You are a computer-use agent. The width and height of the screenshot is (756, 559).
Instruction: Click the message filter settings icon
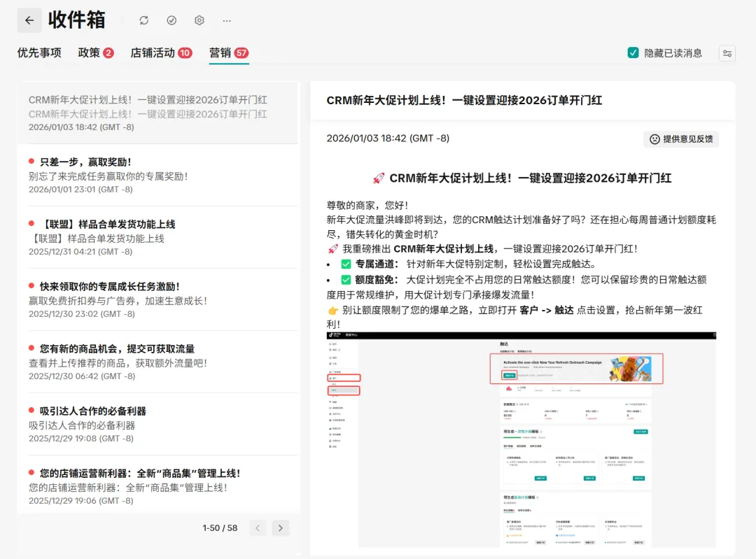coord(727,53)
